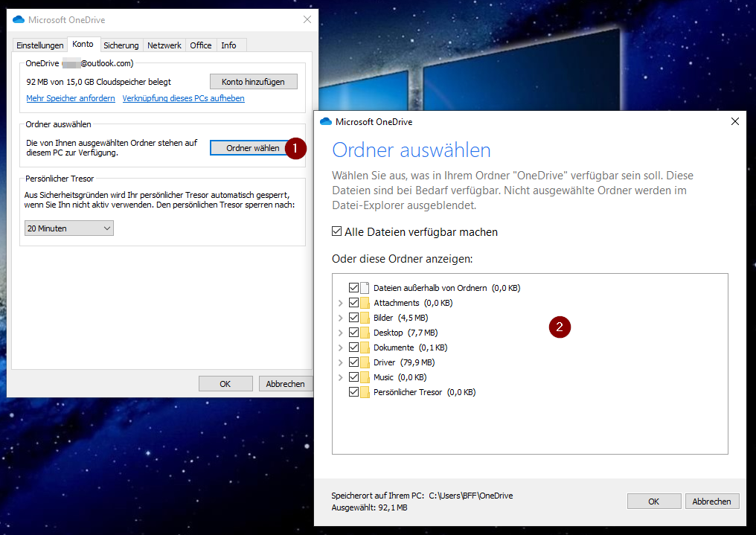Click the Driver folder icon
This screenshot has height=535, width=756.
[x=365, y=362]
